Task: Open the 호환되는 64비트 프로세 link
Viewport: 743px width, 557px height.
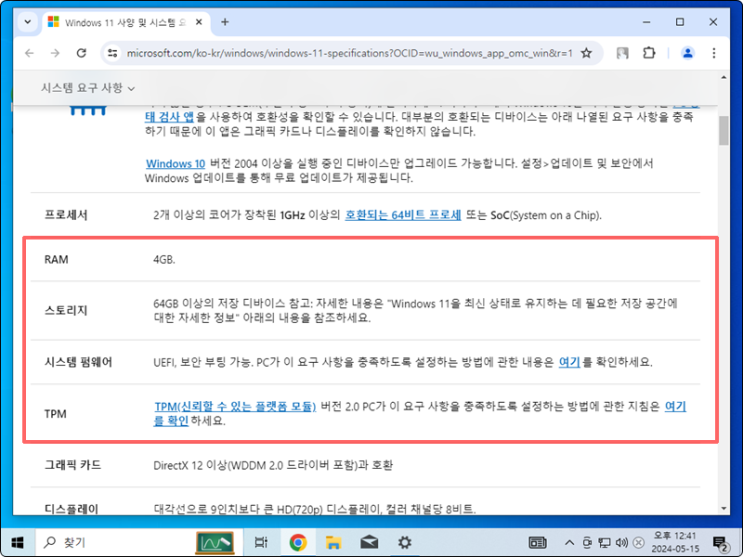Action: coord(403,215)
